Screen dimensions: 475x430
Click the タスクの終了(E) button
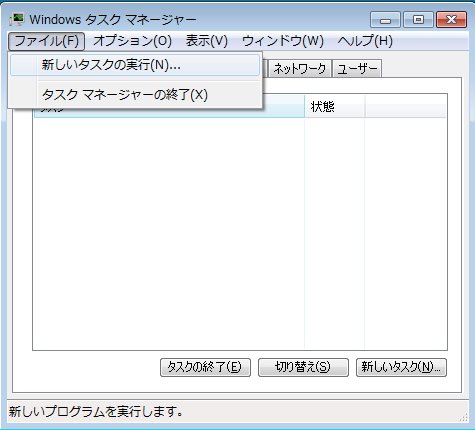[205, 367]
